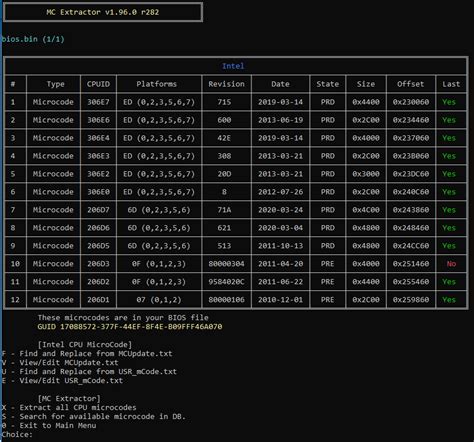Select the GUID 17088572-377F-44EF line

[130, 327]
